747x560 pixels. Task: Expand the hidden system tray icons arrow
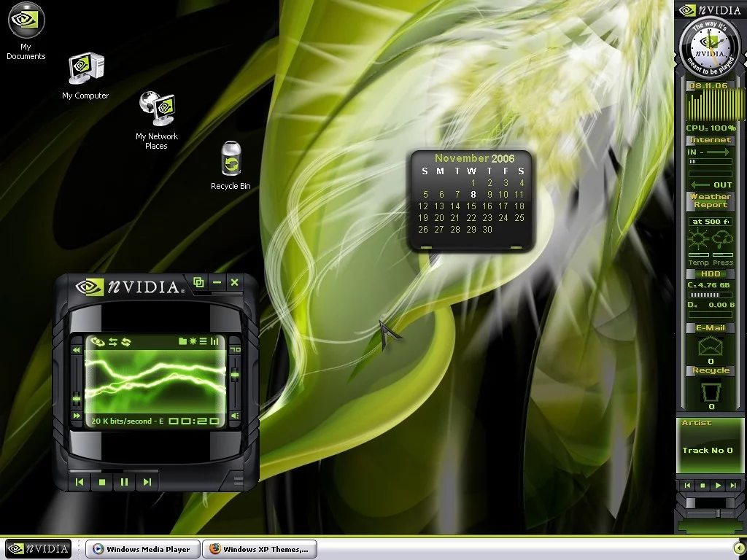pos(738,548)
